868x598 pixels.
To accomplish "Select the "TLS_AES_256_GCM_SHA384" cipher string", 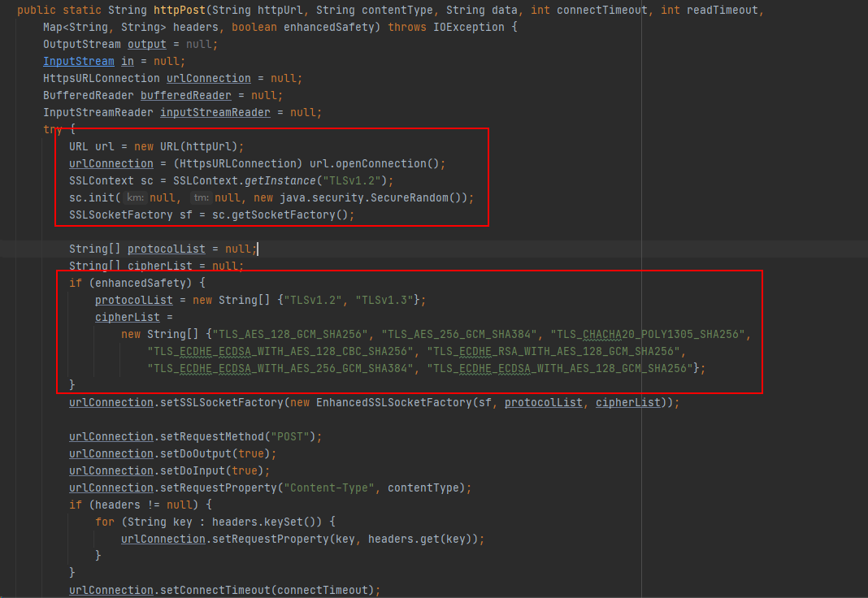I will (x=459, y=334).
